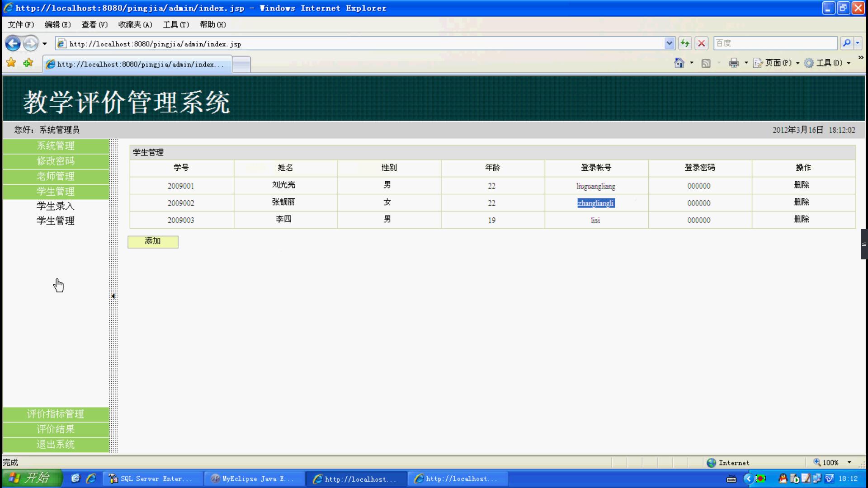Open the 编辑(E) menu
The width and height of the screenshot is (868, 488).
[57, 24]
